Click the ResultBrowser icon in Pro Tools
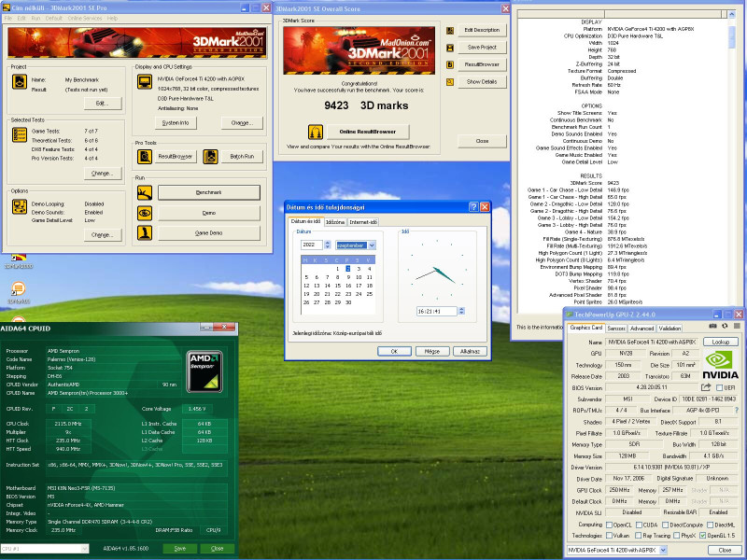This screenshot has height=560, width=747. pyautogui.click(x=144, y=157)
